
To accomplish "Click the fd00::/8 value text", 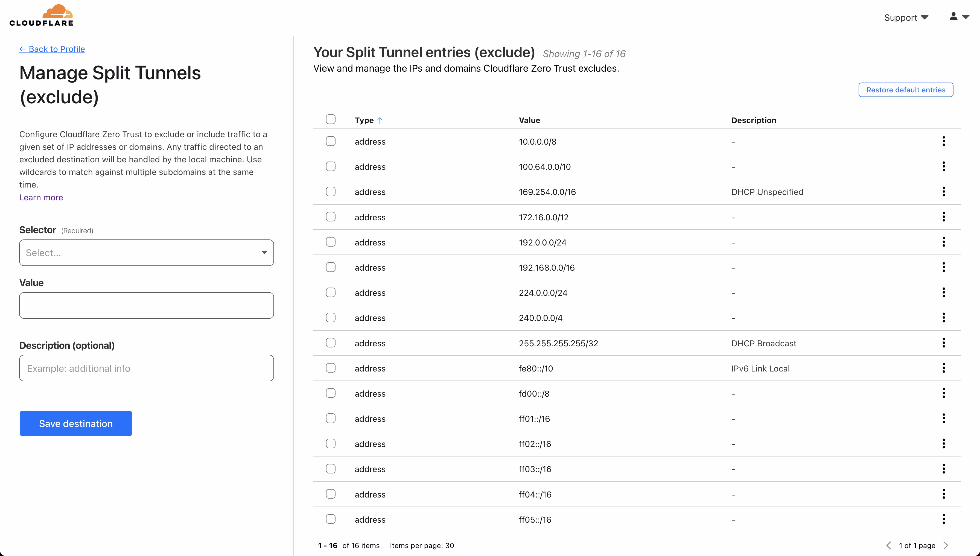I will (x=534, y=394).
